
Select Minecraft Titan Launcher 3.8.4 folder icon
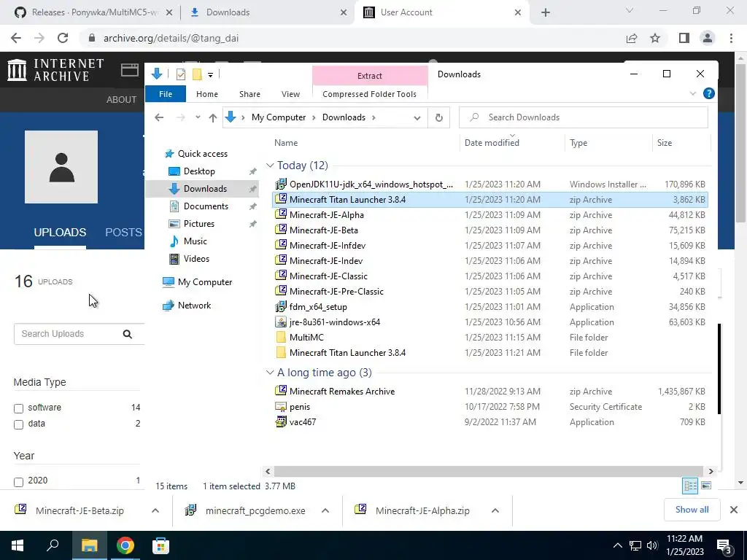coord(281,352)
